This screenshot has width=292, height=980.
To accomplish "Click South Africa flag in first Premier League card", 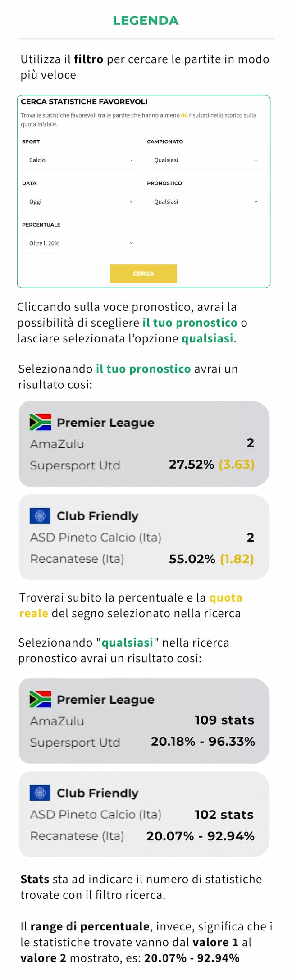I will 40,422.
